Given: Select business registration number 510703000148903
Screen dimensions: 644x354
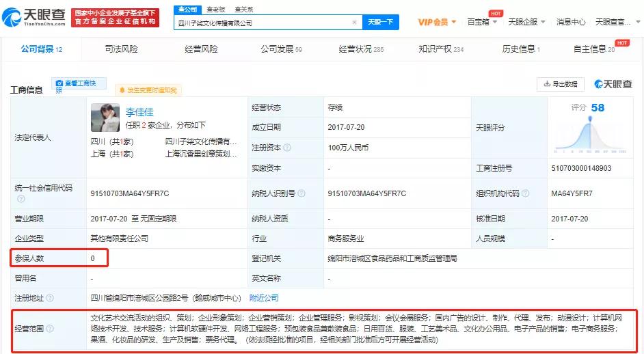Looking at the screenshot, I should point(581,168).
